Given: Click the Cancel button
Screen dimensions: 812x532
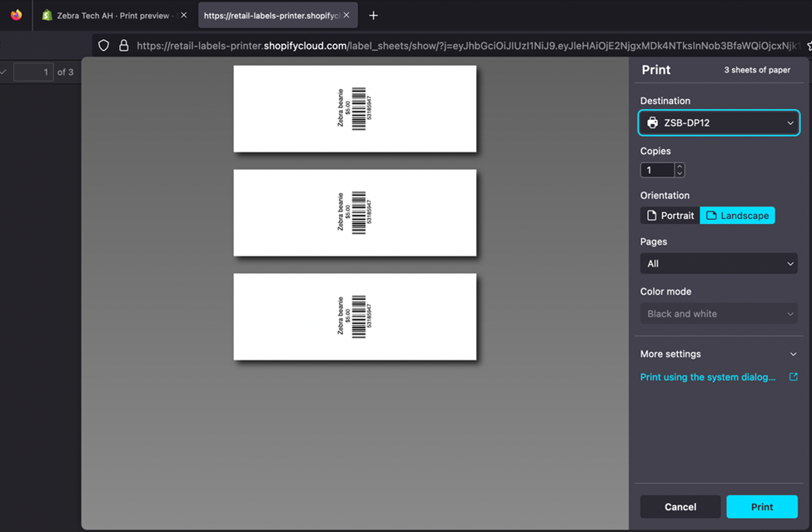Looking at the screenshot, I should [680, 507].
